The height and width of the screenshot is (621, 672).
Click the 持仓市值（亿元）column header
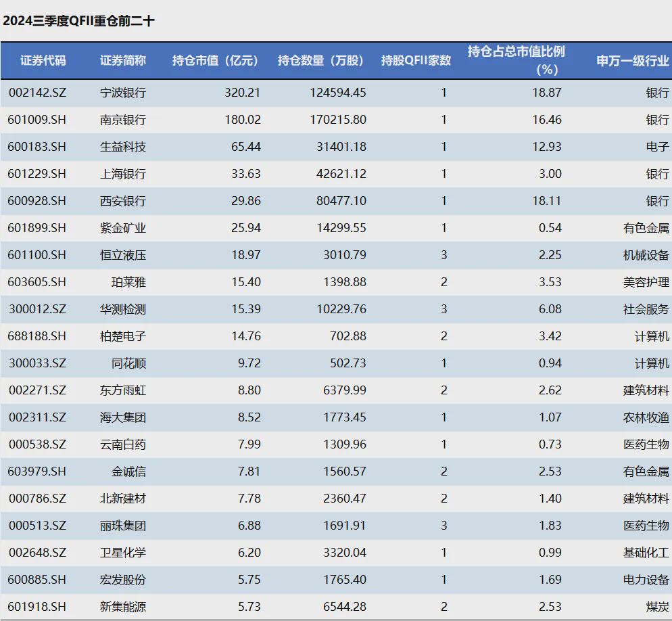click(215, 60)
